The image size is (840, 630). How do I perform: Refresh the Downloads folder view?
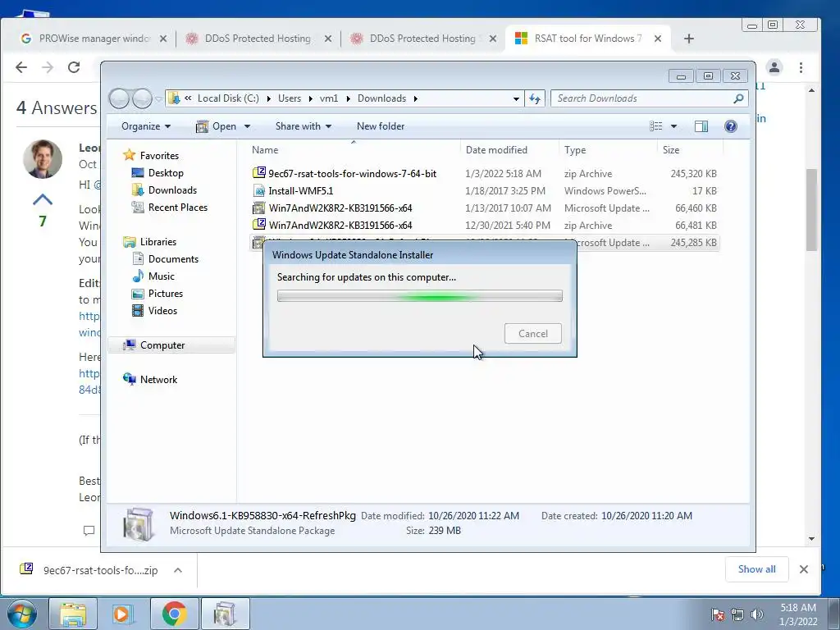(x=535, y=98)
